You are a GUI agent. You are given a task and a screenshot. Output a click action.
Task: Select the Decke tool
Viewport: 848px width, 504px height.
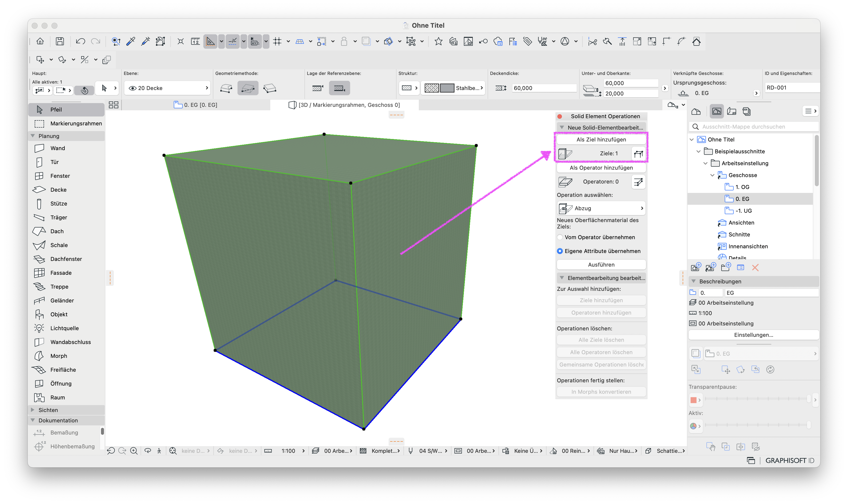[x=66, y=189]
